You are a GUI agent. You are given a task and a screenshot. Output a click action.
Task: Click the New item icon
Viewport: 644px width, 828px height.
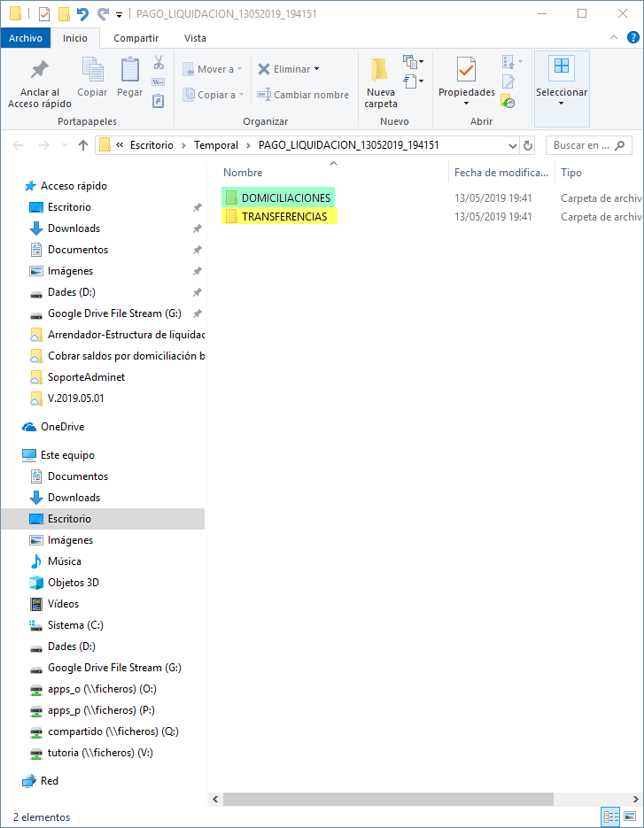(410, 62)
